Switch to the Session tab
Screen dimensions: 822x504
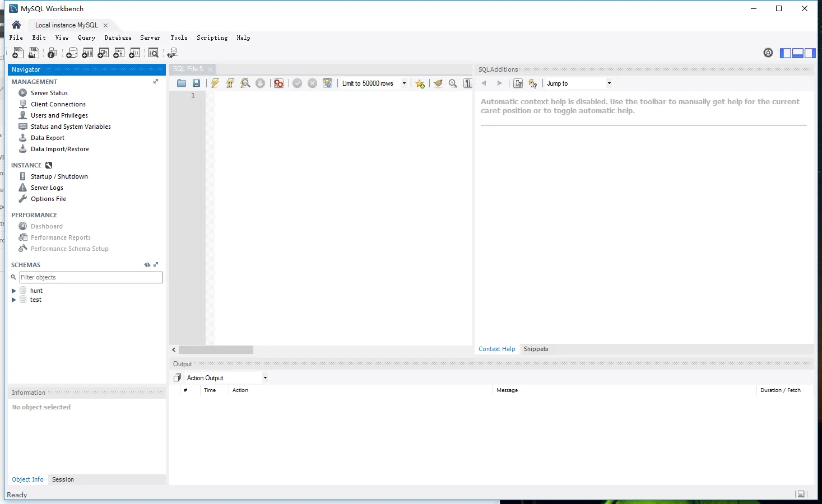point(63,479)
